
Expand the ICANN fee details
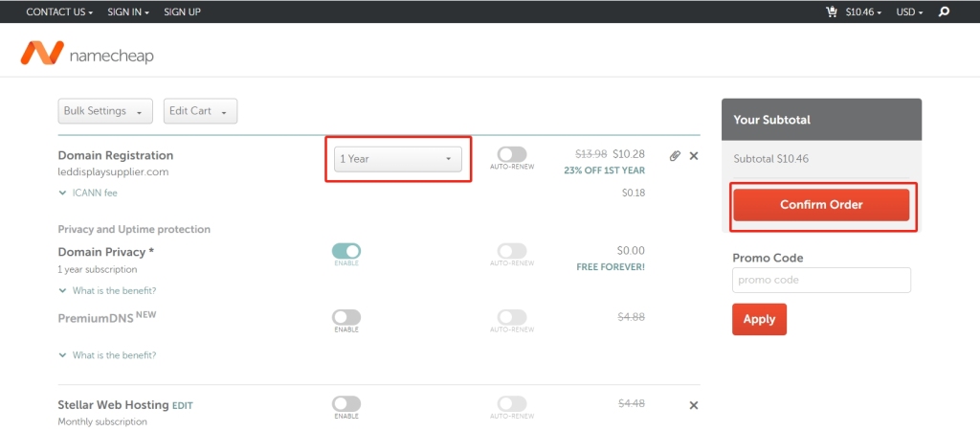pyautogui.click(x=88, y=193)
